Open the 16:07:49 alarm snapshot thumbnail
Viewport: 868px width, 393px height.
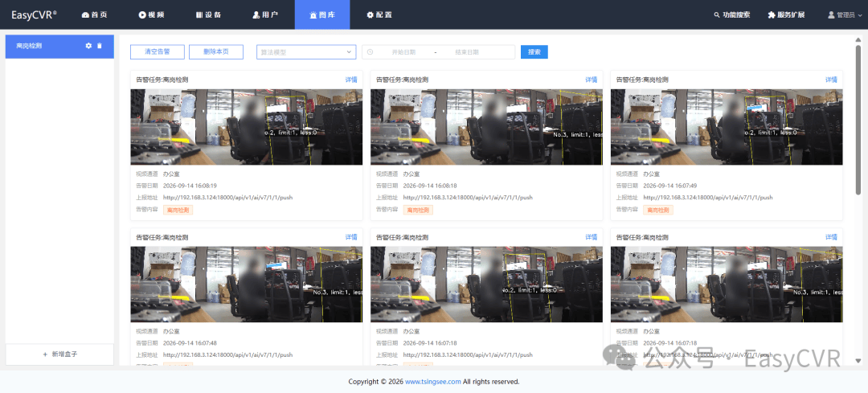727,127
